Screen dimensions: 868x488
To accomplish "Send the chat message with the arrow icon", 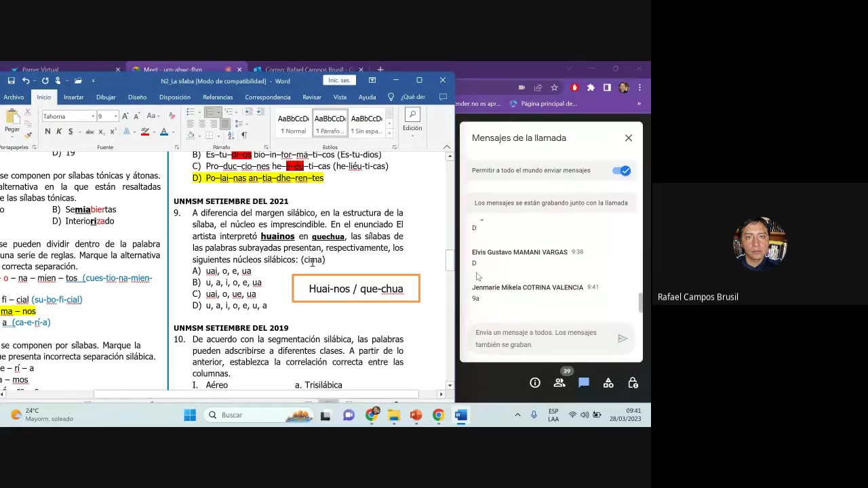I will pos(623,338).
